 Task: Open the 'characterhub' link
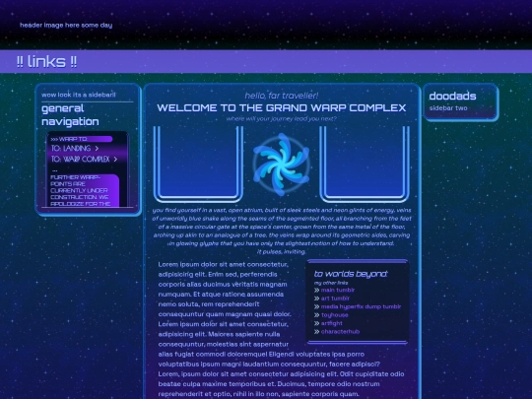(x=340, y=331)
